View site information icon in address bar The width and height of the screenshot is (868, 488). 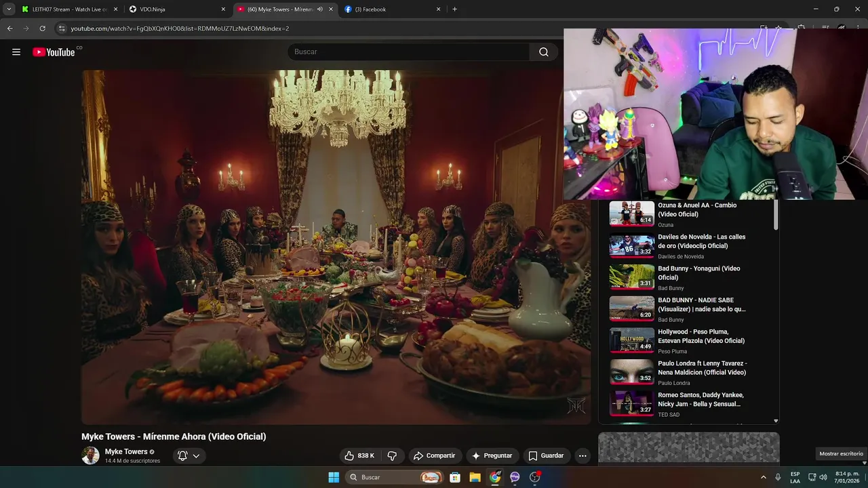coord(62,28)
